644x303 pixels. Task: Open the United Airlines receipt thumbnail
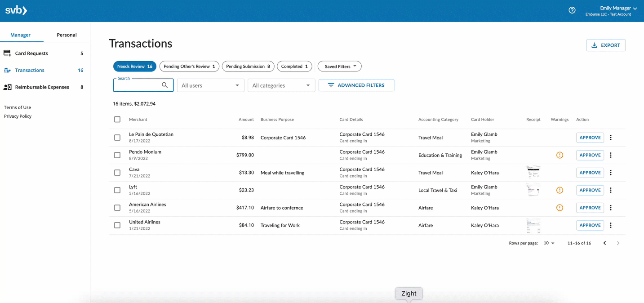tap(533, 225)
